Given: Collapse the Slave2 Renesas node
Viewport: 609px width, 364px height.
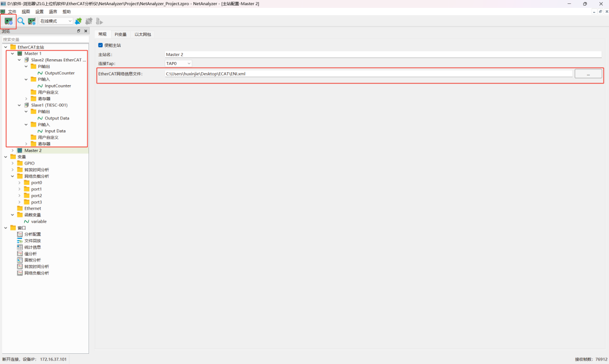Looking at the screenshot, I should point(19,60).
